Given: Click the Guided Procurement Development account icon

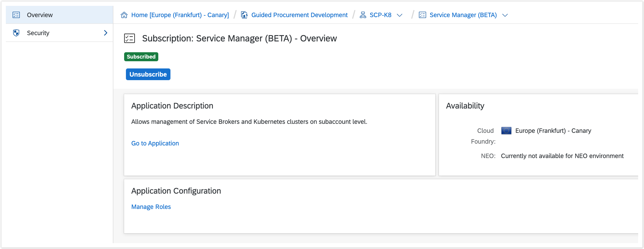Looking at the screenshot, I should coord(244,15).
